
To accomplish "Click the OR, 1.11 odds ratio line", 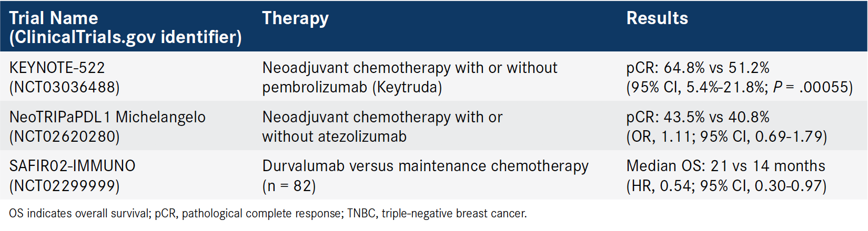I will pyautogui.click(x=726, y=136).
